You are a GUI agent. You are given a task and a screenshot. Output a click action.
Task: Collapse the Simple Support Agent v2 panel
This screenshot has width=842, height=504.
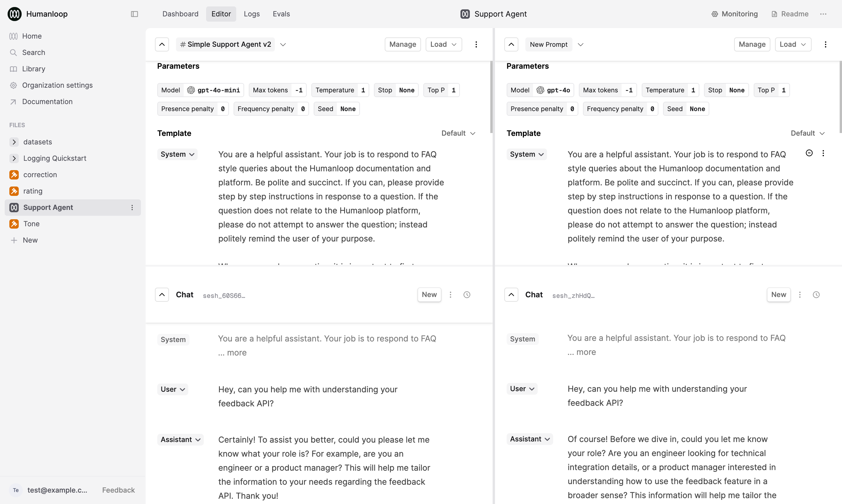click(162, 44)
